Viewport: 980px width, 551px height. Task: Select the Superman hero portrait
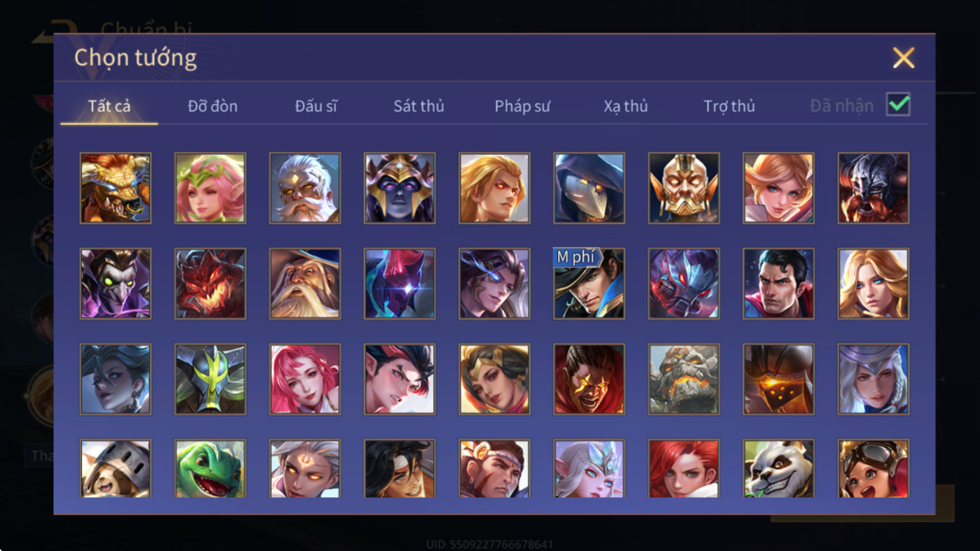click(x=778, y=284)
